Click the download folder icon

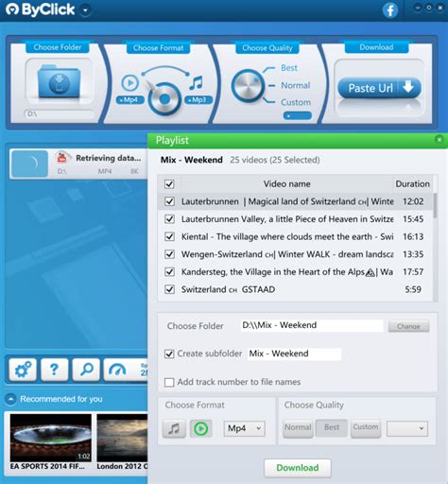(59, 81)
